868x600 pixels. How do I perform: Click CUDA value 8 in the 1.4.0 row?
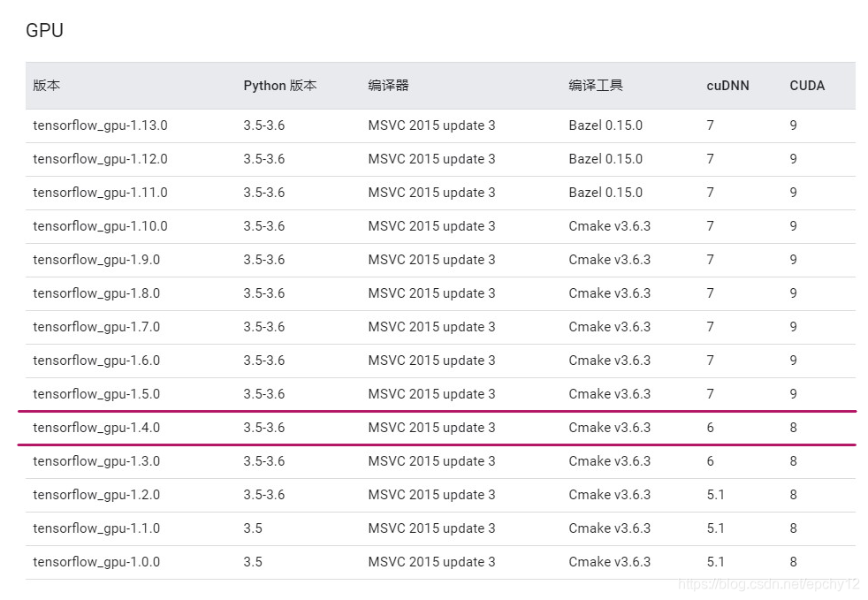tap(793, 428)
